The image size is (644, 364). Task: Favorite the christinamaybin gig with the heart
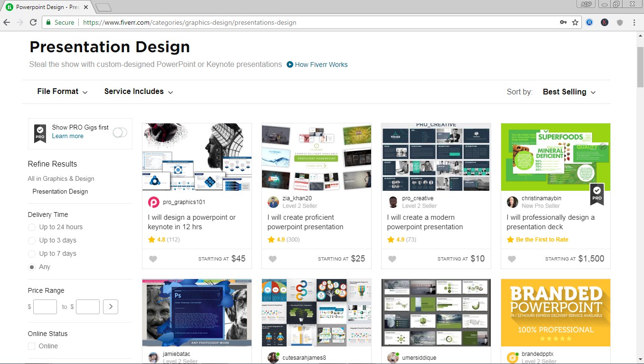[x=512, y=259]
